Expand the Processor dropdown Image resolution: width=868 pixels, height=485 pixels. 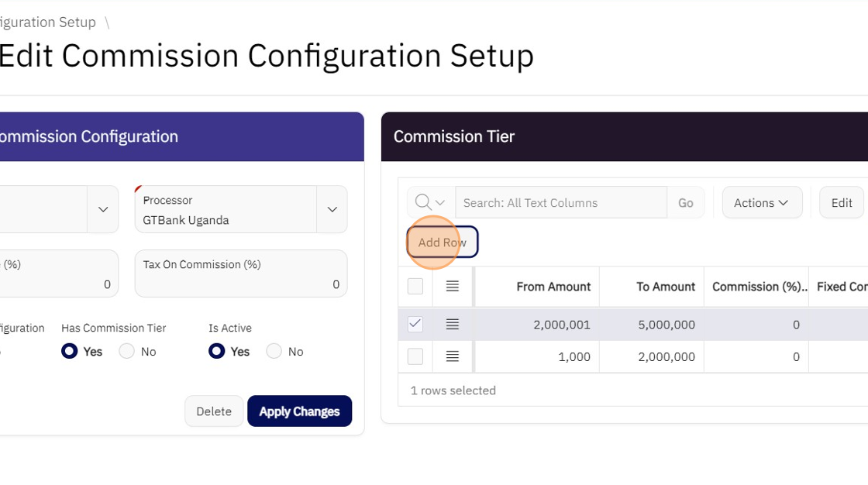(332, 209)
